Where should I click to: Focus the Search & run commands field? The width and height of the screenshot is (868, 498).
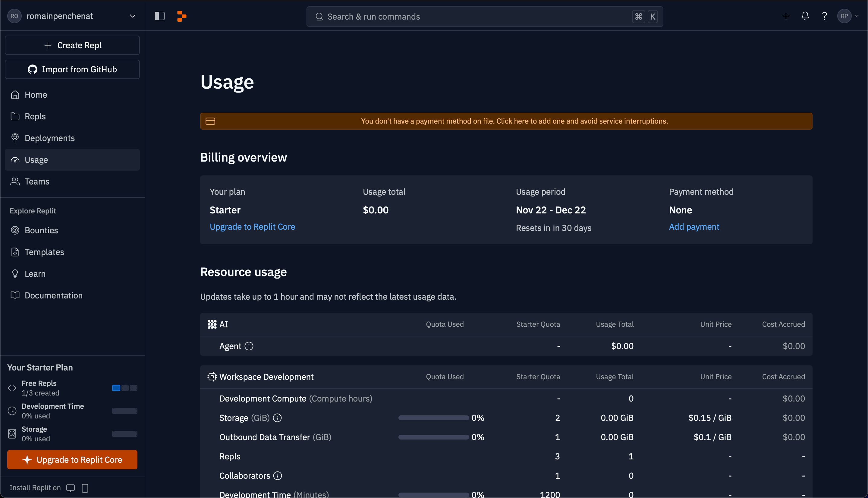(484, 16)
